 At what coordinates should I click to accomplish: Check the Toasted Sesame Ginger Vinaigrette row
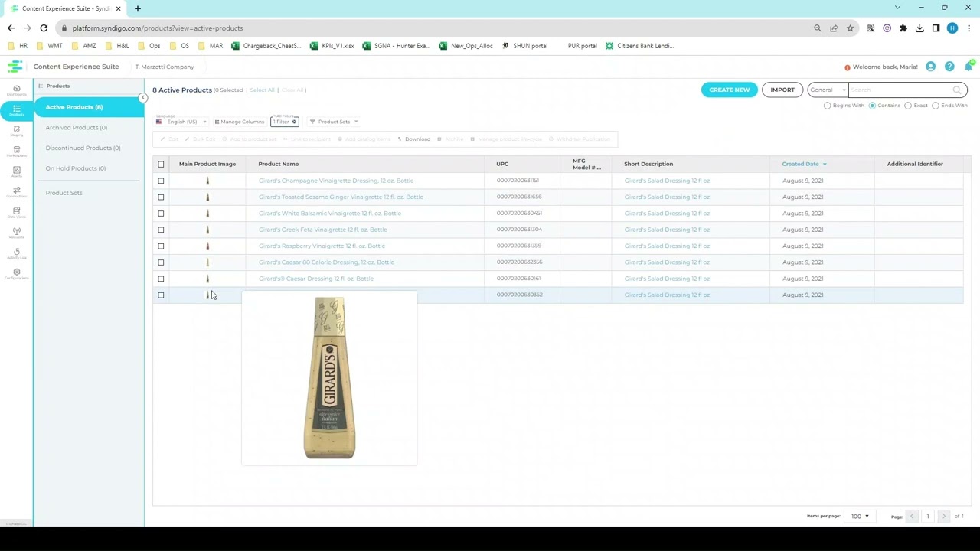[161, 197]
